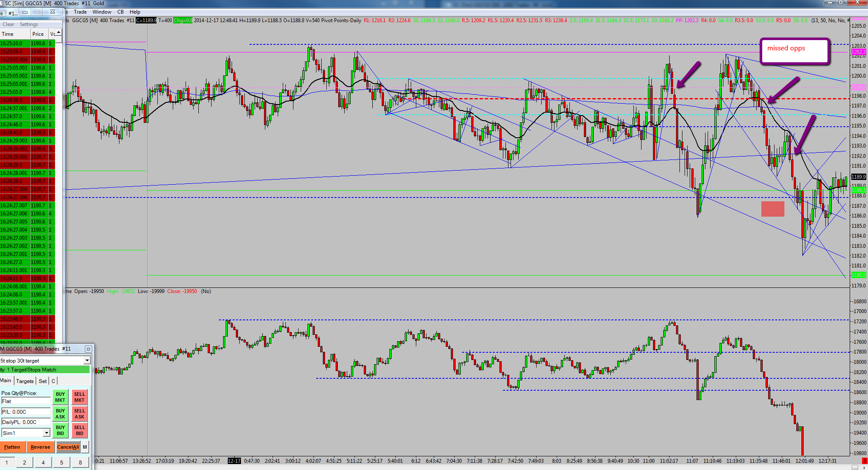Set order quantity to 4
Screen dimensions: 868x470
(43, 462)
